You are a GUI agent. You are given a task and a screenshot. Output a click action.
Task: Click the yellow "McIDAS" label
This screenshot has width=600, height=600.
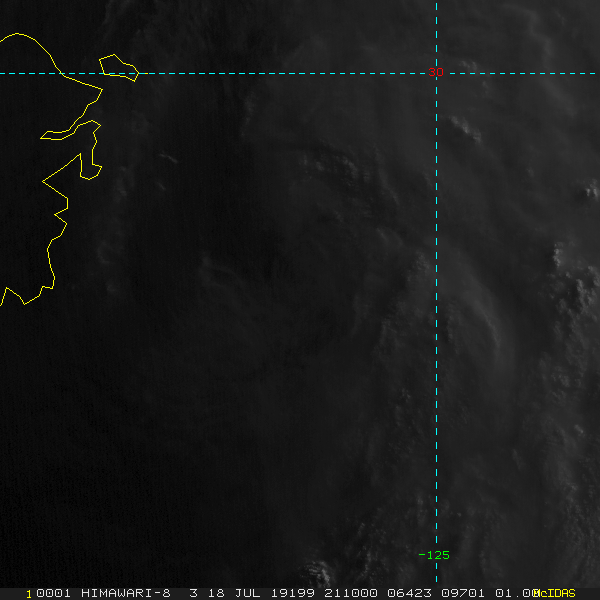point(554,593)
